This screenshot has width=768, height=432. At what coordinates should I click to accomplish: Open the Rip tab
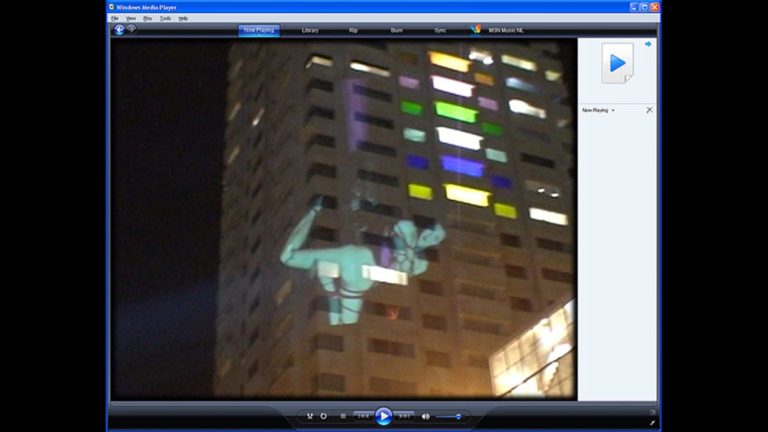[x=353, y=30]
